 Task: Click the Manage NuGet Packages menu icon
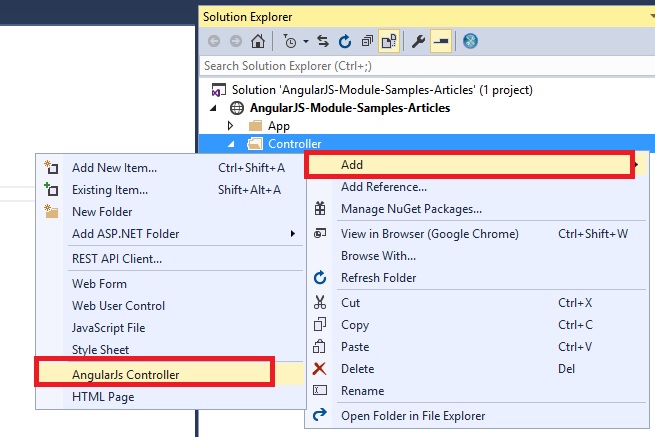[x=320, y=209]
